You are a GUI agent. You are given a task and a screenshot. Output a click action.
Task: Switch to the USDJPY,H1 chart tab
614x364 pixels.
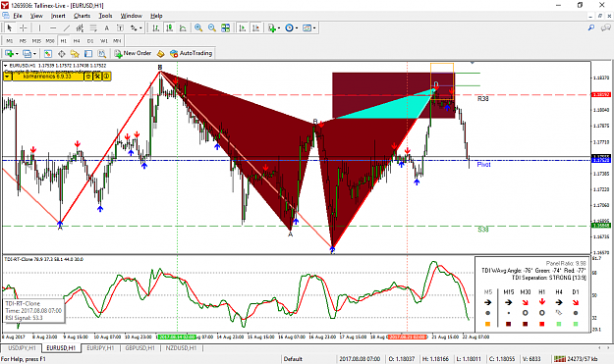22,348
